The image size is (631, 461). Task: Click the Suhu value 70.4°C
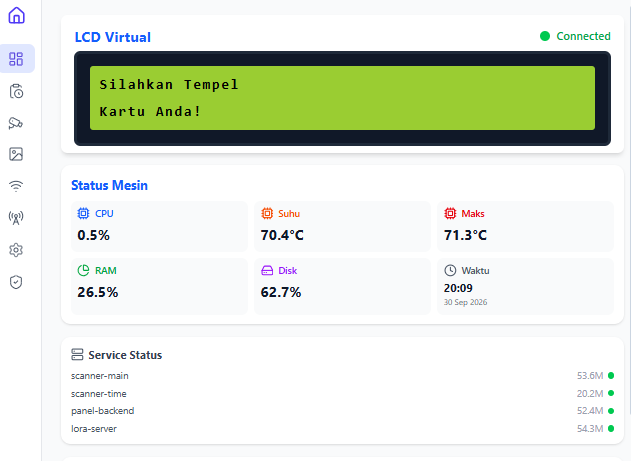coord(282,235)
